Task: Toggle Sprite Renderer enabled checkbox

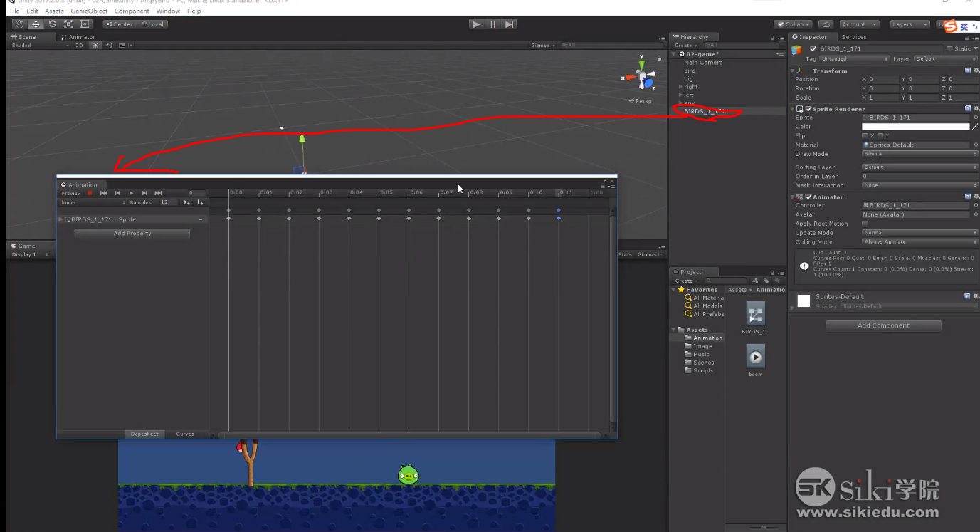Action: click(x=808, y=109)
